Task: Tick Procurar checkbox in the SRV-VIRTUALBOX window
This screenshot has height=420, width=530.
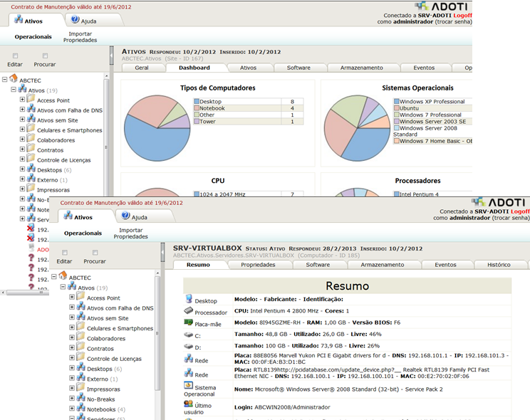Action: pyautogui.click(x=94, y=252)
